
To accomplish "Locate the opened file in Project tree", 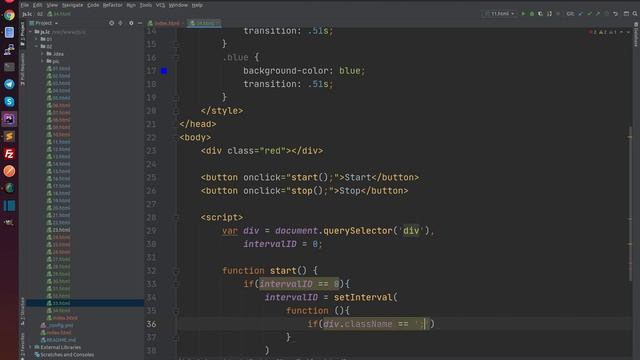I will click(x=111, y=23).
